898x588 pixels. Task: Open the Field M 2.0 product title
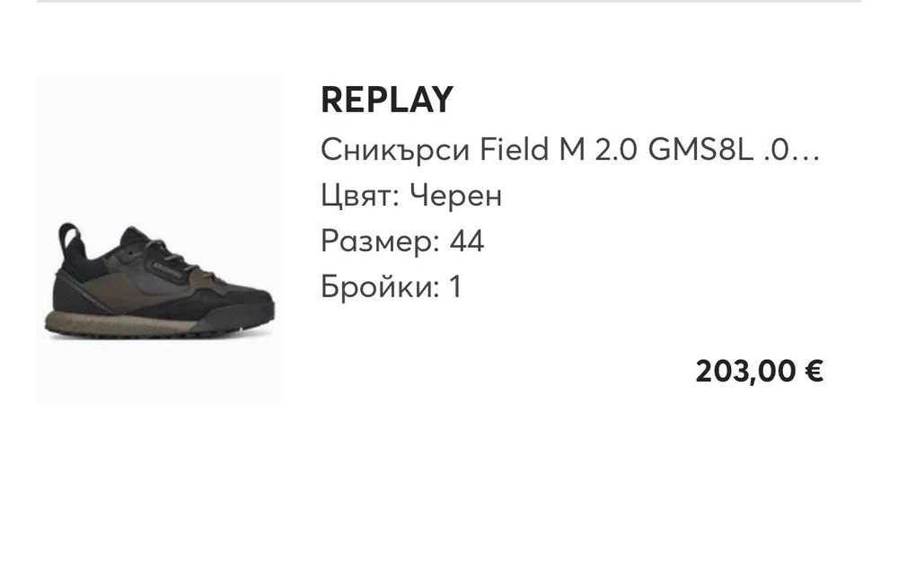point(569,150)
